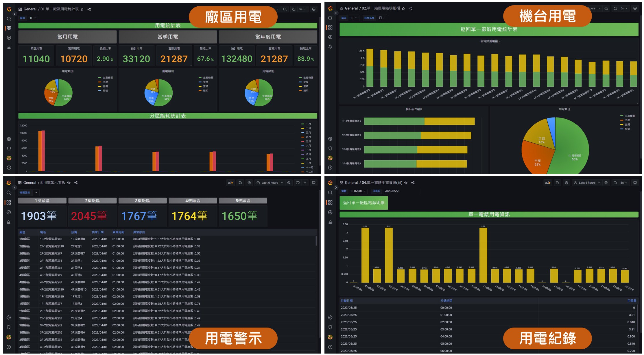Open dashboard settings gear in 5.用電警示看板 toolbar
Image resolution: width=644 pixels, height=355 pixels.
pos(249,183)
